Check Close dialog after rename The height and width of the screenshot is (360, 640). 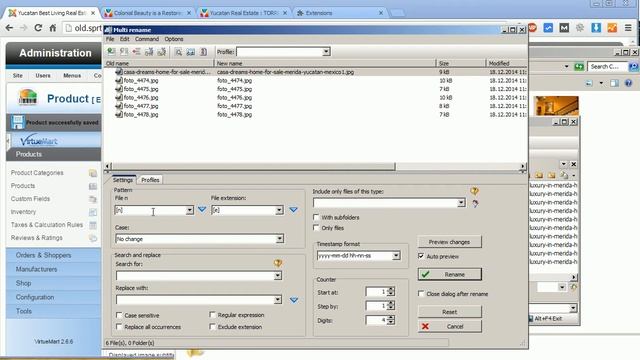coord(421,293)
